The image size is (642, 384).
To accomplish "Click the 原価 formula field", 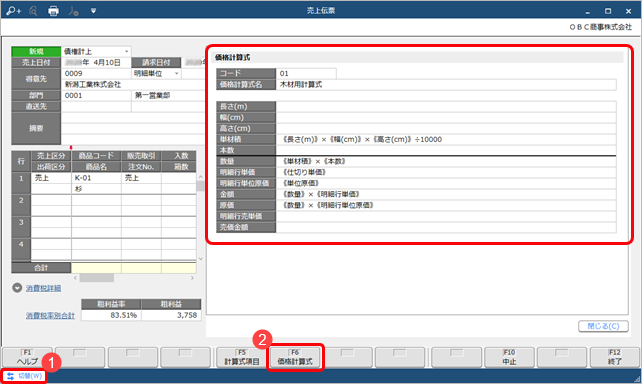I will click(x=446, y=206).
